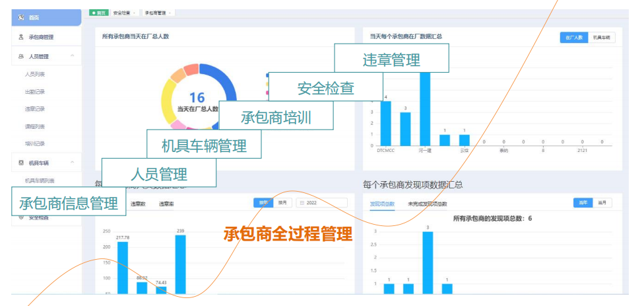Toggle the violation chart to 按月

(282, 203)
